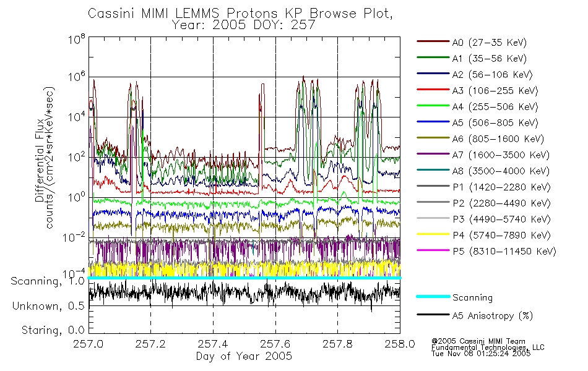Click the Day of Year 2005 axis title
Viewport: 588px width, 371px height.
pyautogui.click(x=244, y=356)
